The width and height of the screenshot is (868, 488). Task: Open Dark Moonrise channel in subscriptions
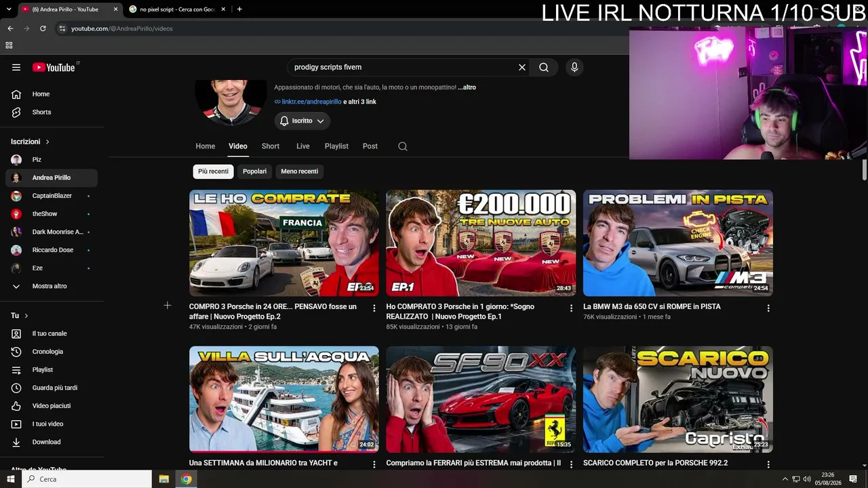52,232
